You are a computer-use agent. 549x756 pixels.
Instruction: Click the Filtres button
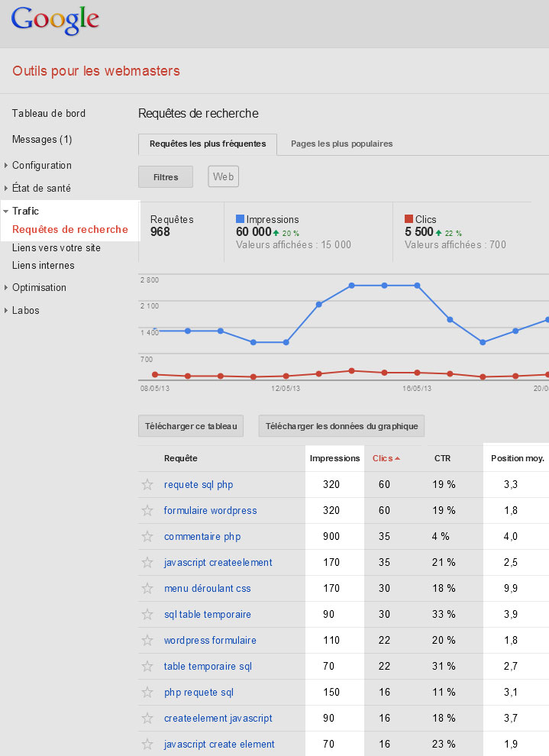[166, 177]
